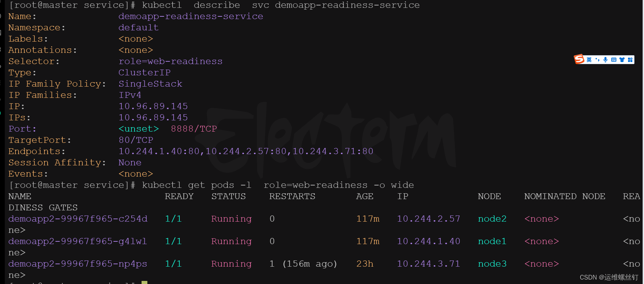Click the Running status of the g4lwl pod
This screenshot has height=284, width=644.
(231, 241)
